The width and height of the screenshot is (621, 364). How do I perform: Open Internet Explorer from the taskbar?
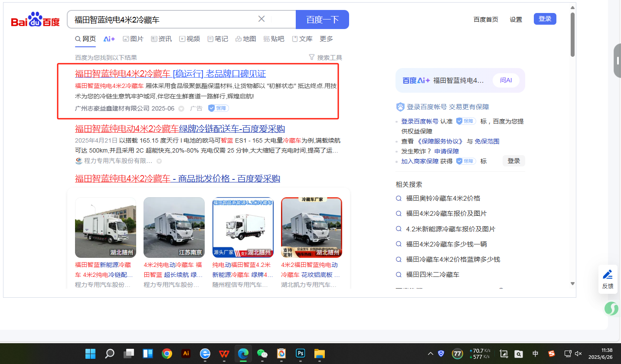point(205,354)
